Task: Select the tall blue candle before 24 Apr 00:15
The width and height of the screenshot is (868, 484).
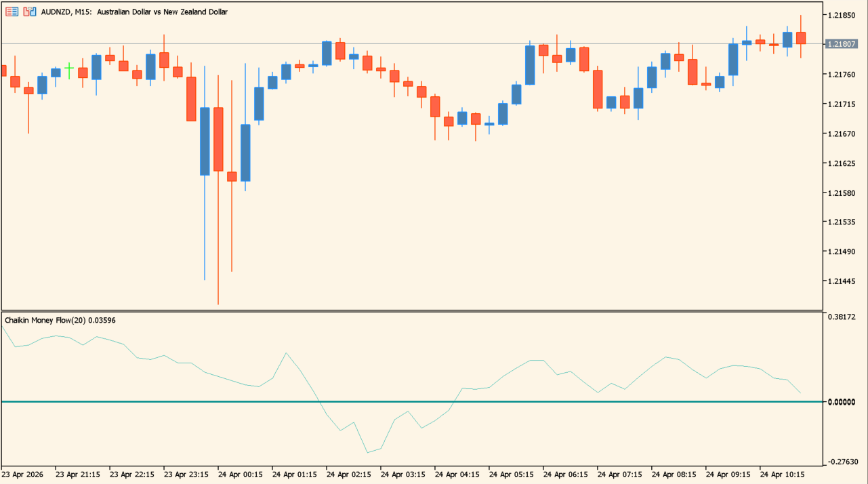Action: (x=203, y=139)
